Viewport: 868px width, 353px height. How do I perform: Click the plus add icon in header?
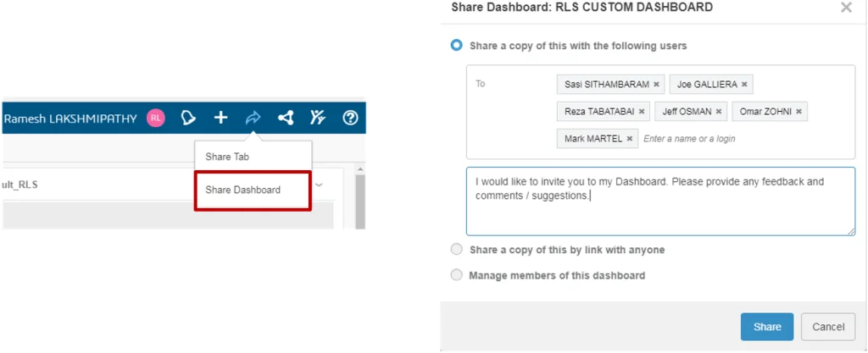[x=220, y=119]
